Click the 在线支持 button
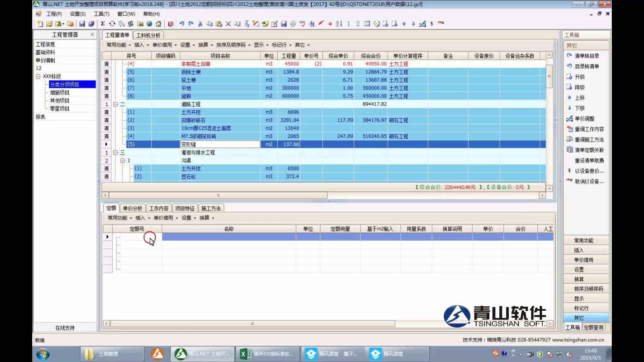The image size is (644, 362). pos(65,328)
